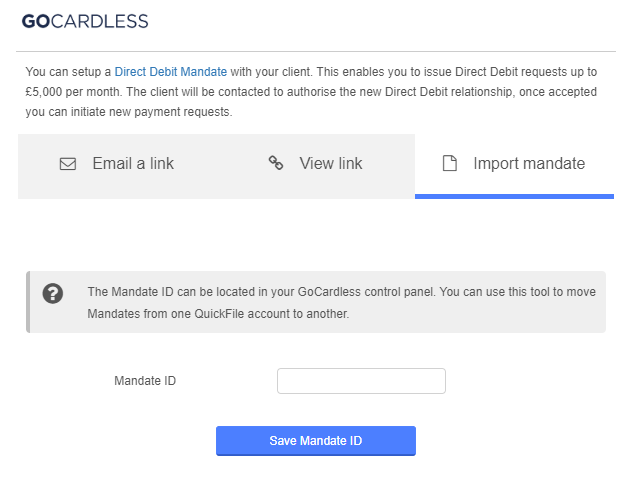Click the GoCardless logo
This screenshot has width=630, height=493.
click(x=85, y=21)
